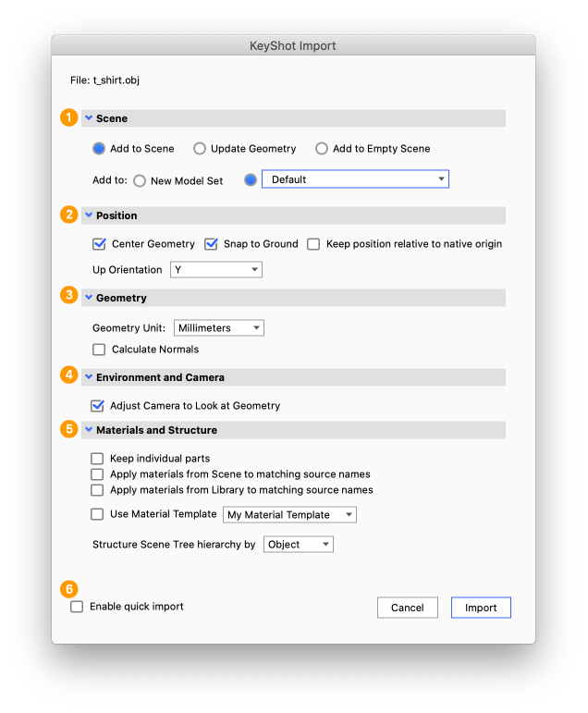Image resolution: width=588 pixels, height=713 pixels.
Task: Collapse the Environment and Camera section
Action: (89, 377)
